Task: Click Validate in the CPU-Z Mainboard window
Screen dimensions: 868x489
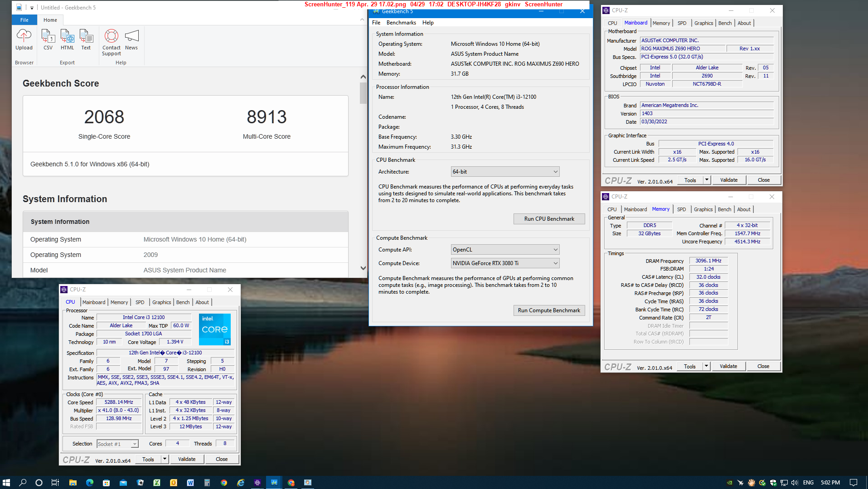Action: [729, 180]
